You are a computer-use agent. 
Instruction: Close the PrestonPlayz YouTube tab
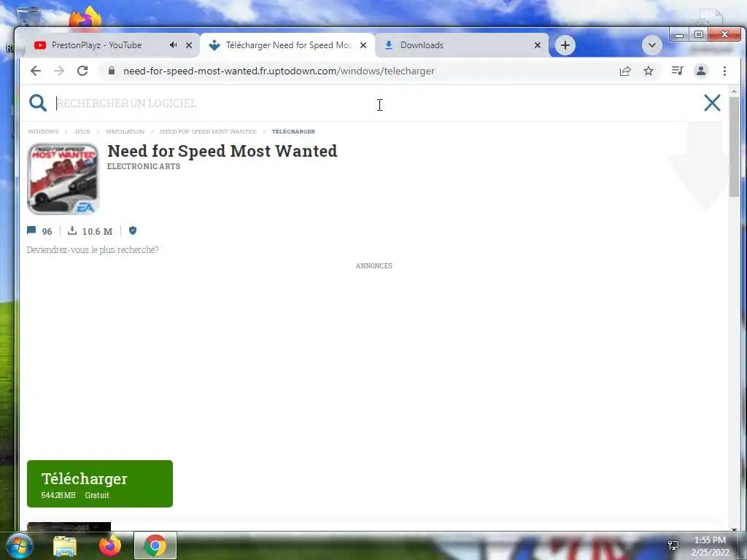coord(189,45)
